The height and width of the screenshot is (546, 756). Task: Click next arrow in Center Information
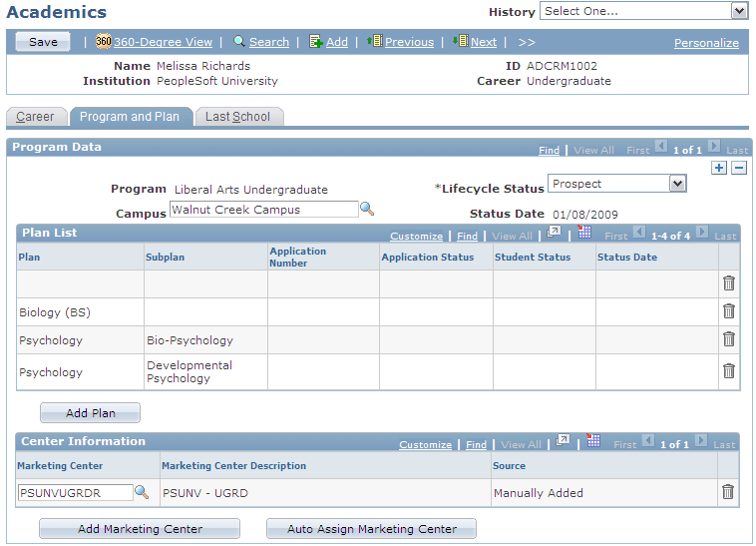(x=701, y=440)
